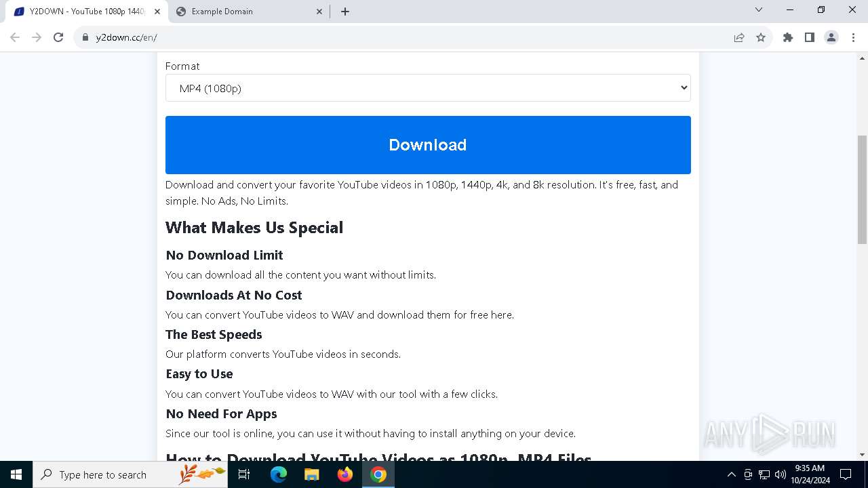Open the volume speaker tray icon
Screen dimensions: 868x488
click(x=780, y=474)
